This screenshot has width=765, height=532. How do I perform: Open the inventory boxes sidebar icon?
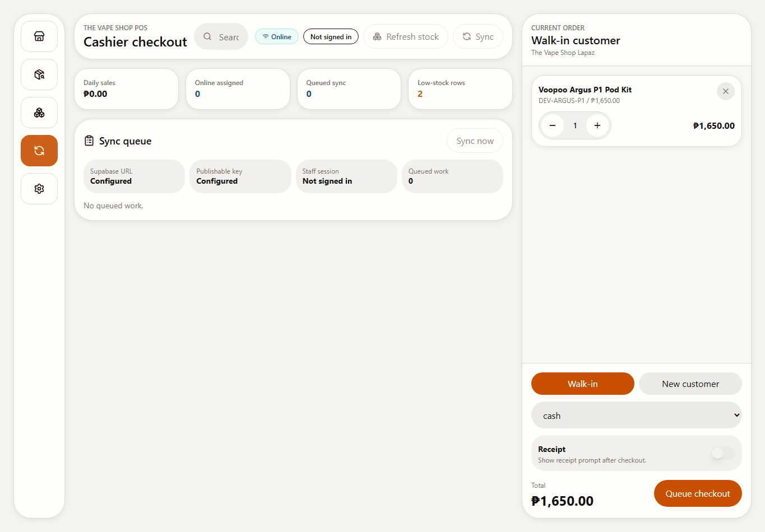tap(39, 113)
